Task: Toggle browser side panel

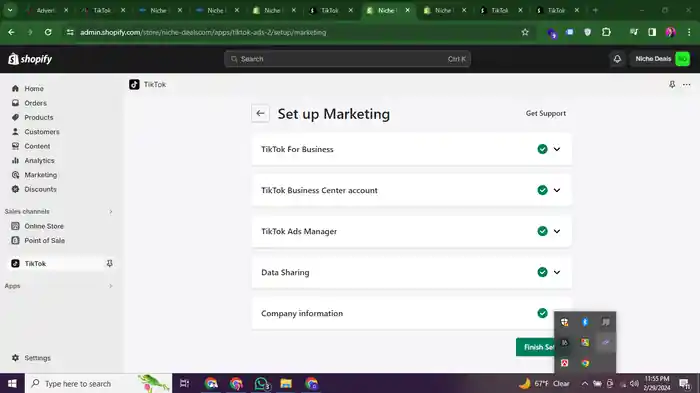Action: click(652, 32)
